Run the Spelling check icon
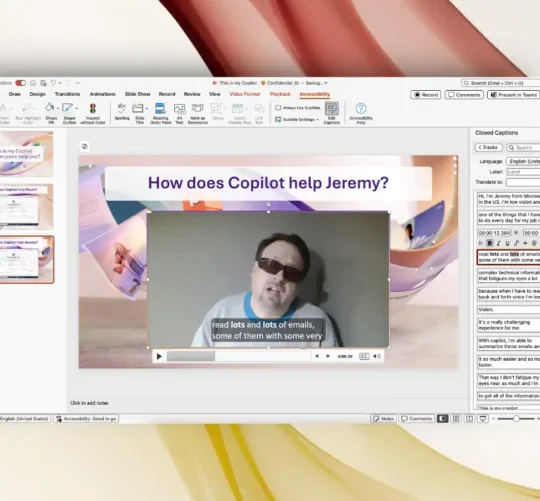The height and width of the screenshot is (501, 540). click(122, 108)
